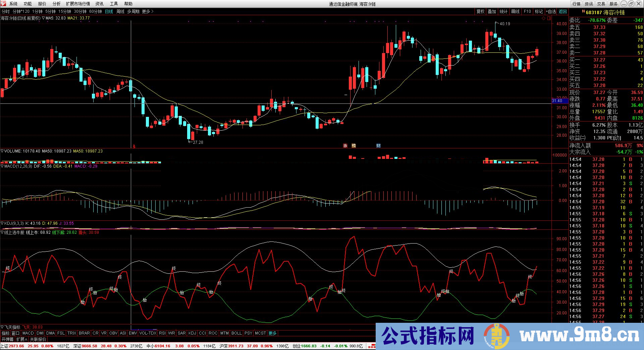The height and width of the screenshot is (350, 644).
Task: Toggle 叠加 overlay mode
Action: 492,11
